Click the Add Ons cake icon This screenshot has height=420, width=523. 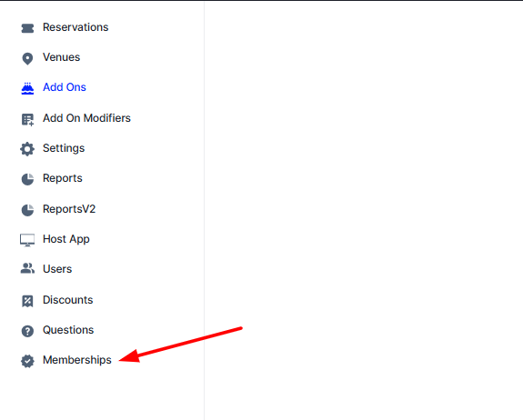(x=27, y=89)
